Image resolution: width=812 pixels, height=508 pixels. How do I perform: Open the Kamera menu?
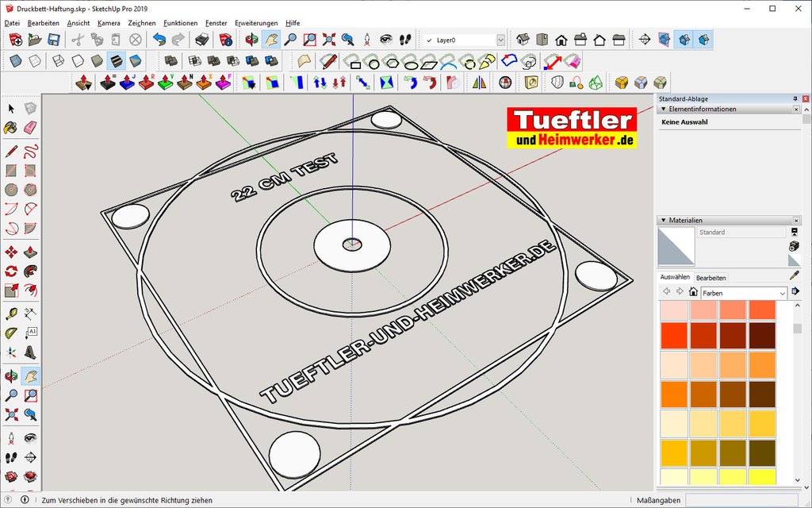point(109,23)
